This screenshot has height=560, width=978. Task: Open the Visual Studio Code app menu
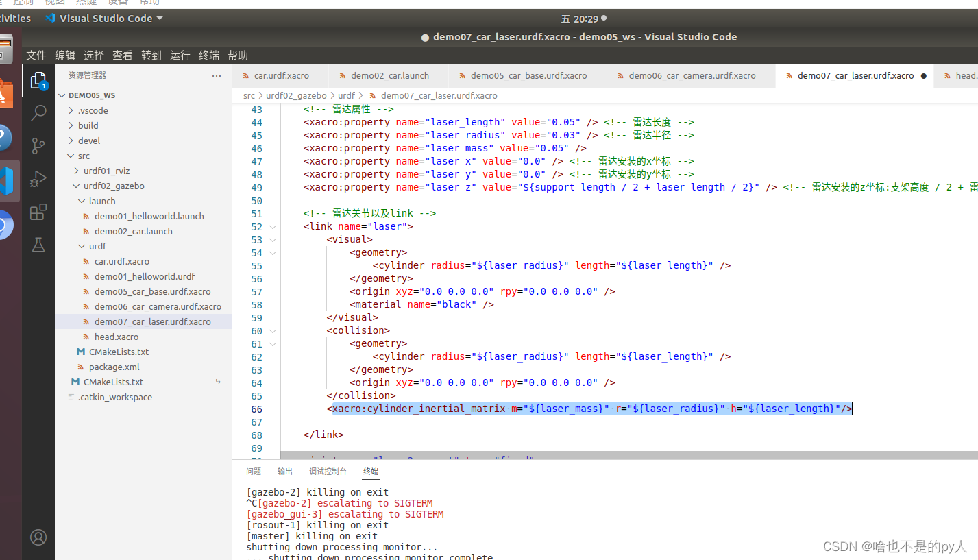coord(104,19)
